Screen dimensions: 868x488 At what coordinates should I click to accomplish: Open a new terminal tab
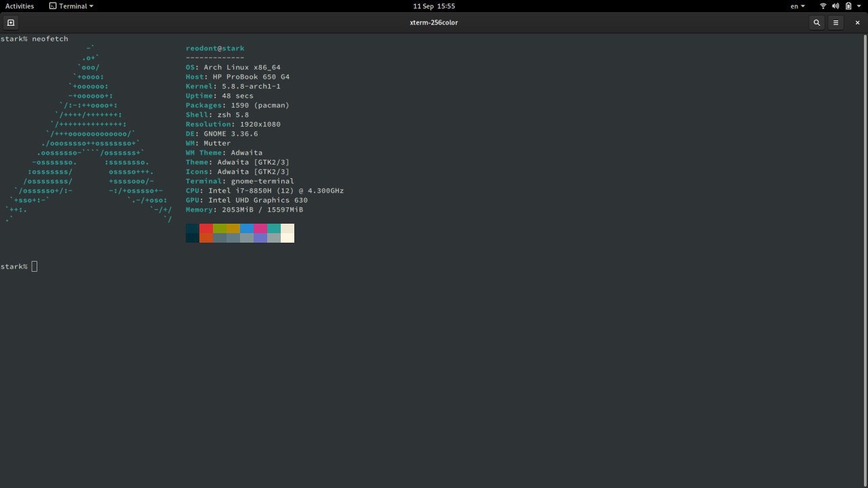tap(11, 22)
